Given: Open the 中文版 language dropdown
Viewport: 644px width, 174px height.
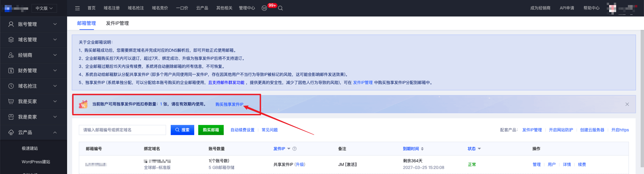Looking at the screenshot, I should pos(44,8).
